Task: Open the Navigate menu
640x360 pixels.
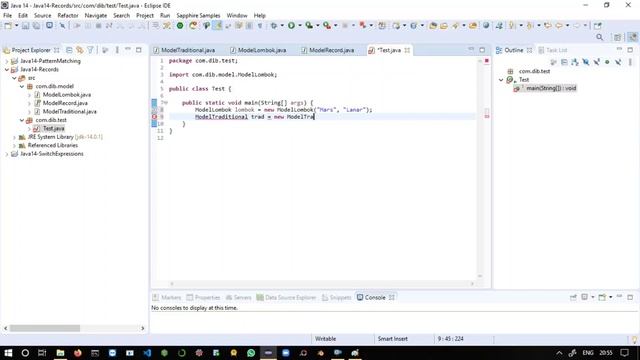Action: (96, 16)
